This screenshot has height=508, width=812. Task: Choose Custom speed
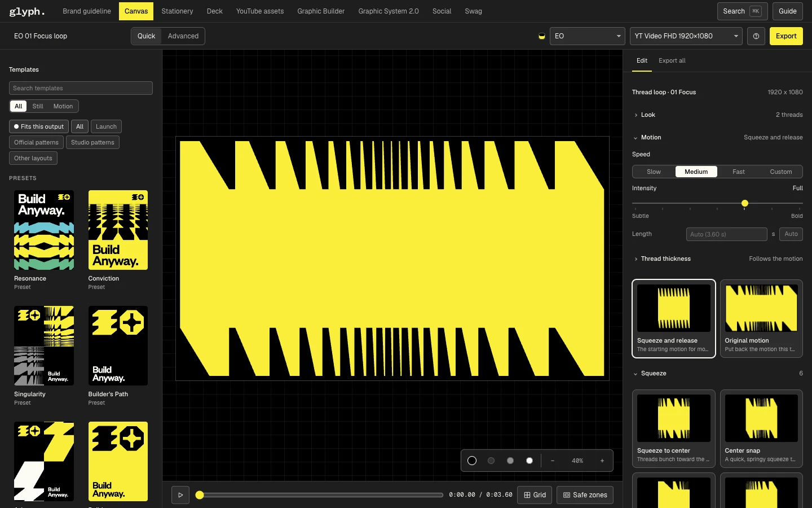(781, 172)
